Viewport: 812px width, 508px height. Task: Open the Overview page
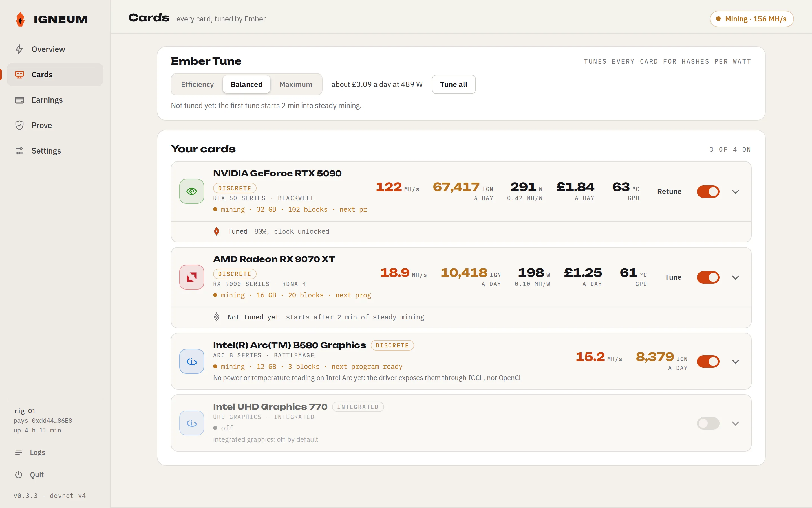pyautogui.click(x=55, y=49)
